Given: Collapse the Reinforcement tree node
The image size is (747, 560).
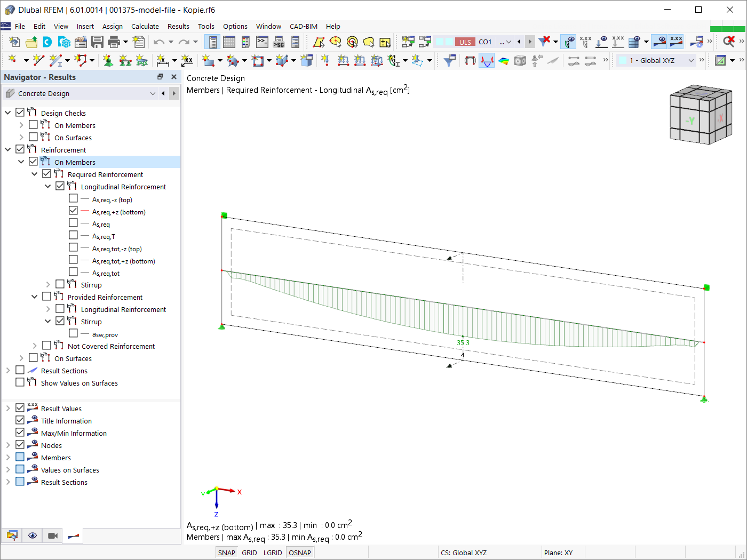Looking at the screenshot, I should [7, 149].
